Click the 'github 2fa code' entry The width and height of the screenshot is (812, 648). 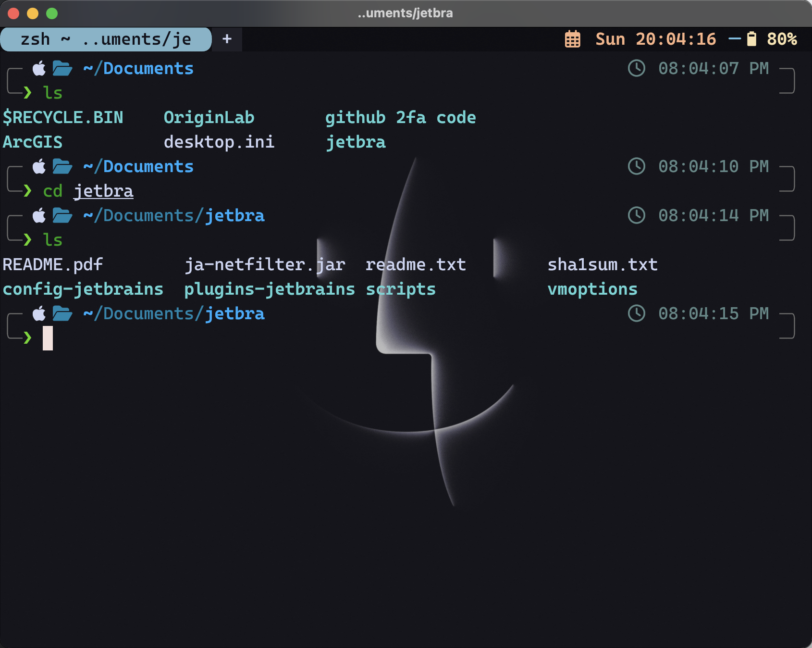pos(401,117)
